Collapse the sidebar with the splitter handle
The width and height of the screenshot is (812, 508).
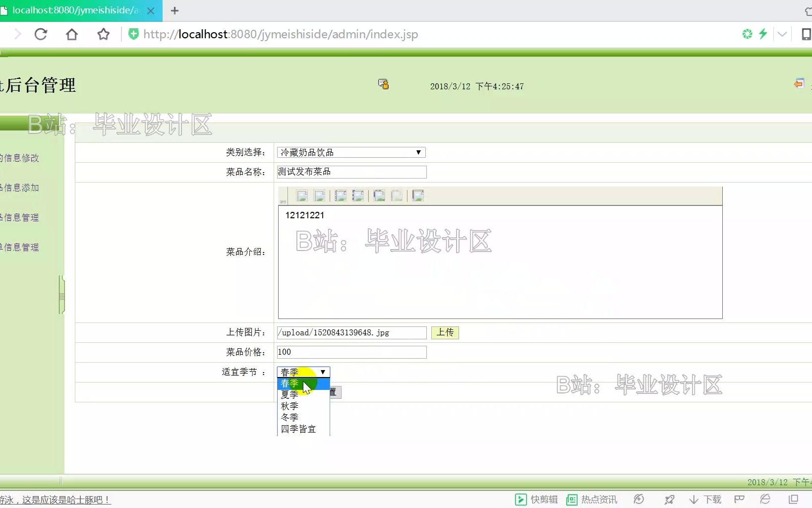62,295
